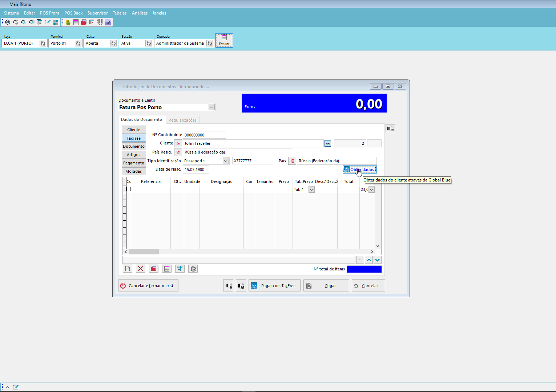Click the coins stack icon
The image size is (556, 392).
(193, 269)
